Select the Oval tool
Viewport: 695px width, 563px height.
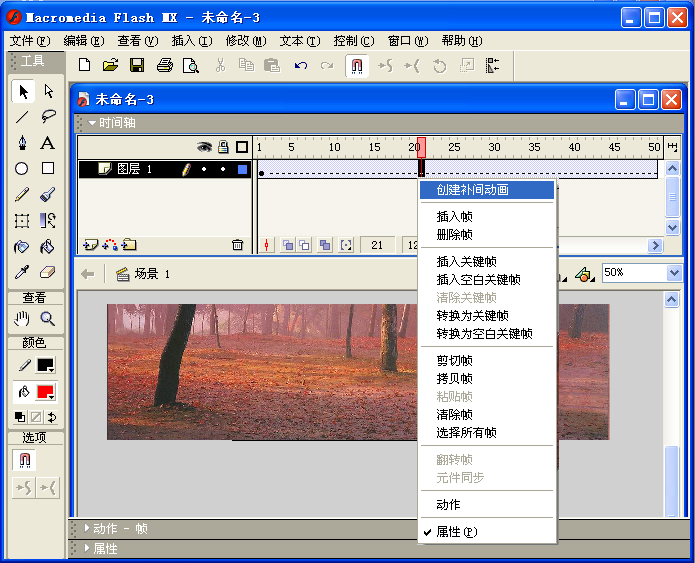coord(22,168)
